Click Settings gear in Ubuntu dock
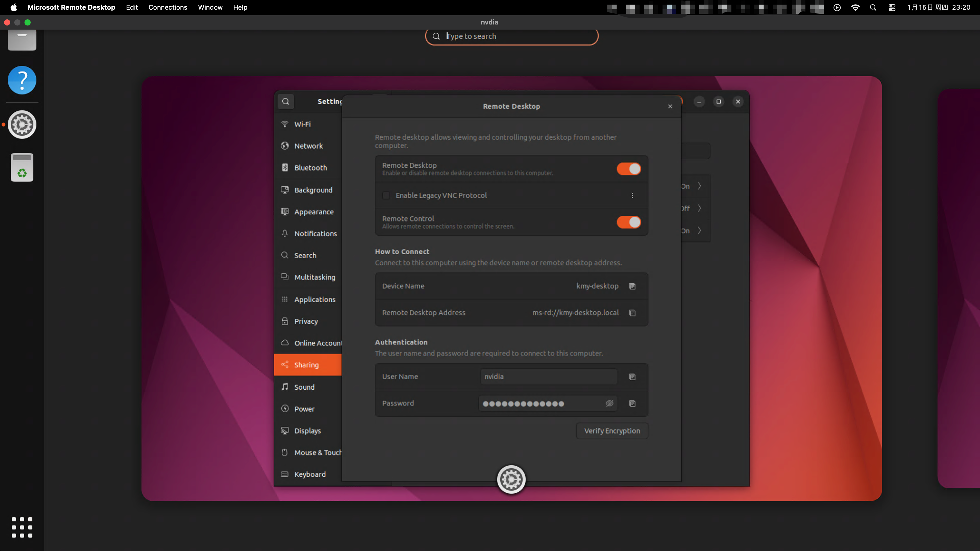 (22, 124)
